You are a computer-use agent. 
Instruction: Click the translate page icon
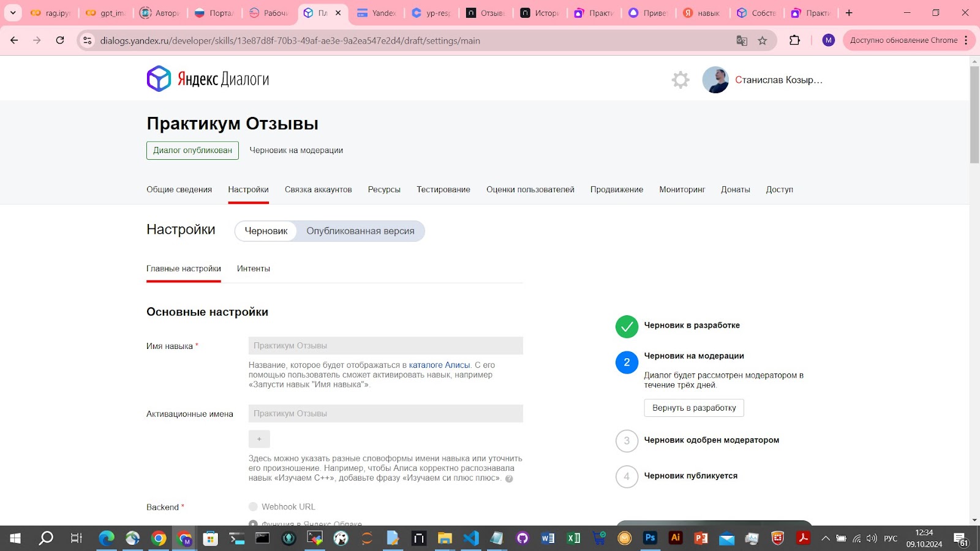tap(742, 40)
